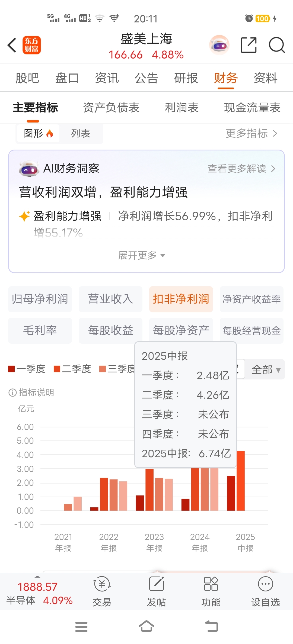Expand 展开更多 in AI insight card

tap(142, 255)
